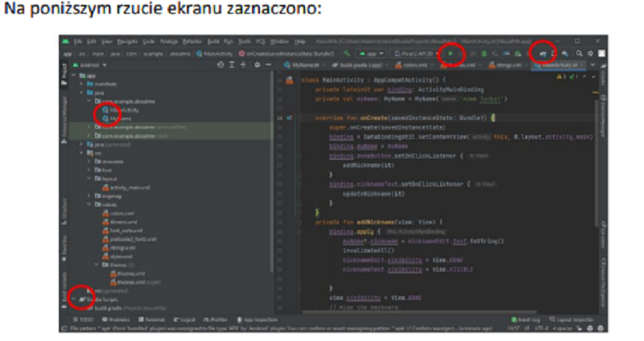Screen dimensions: 644x341
Task: Select activity_main.xml in layout folder
Action: point(126,187)
